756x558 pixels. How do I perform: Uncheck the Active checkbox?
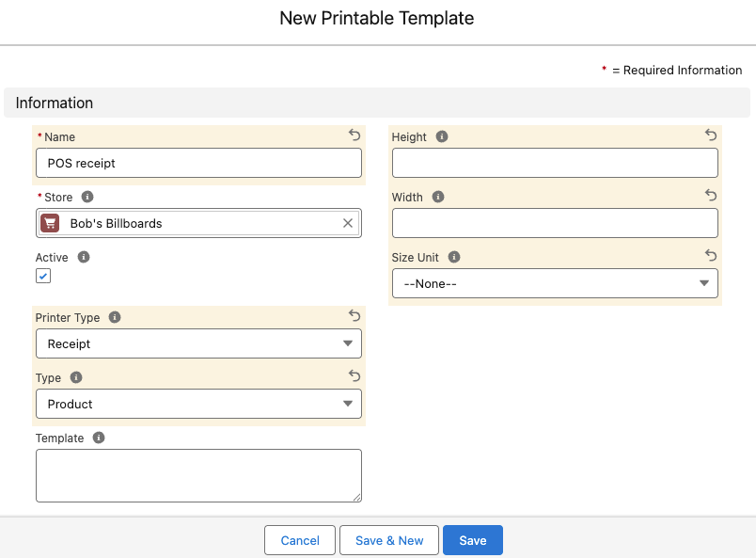click(x=43, y=276)
